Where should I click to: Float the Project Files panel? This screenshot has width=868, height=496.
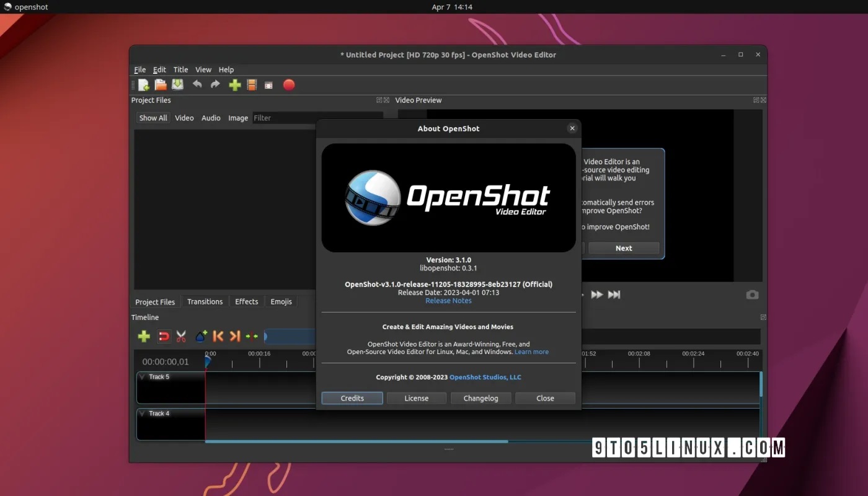(x=379, y=100)
